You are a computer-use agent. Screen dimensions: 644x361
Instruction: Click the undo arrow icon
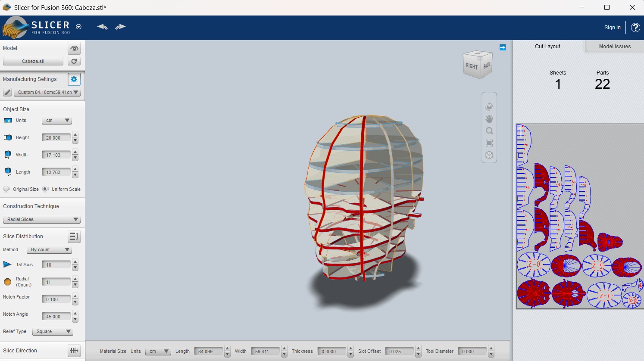102,27
